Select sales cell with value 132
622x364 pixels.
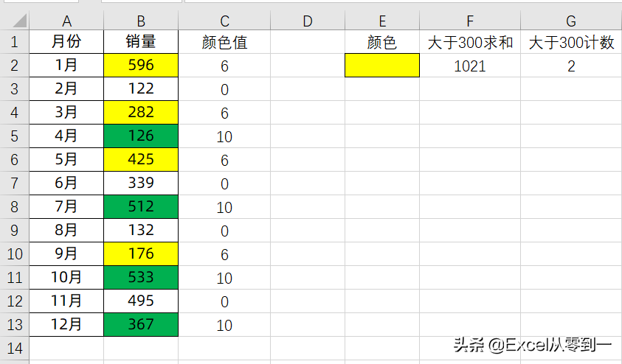click(141, 231)
